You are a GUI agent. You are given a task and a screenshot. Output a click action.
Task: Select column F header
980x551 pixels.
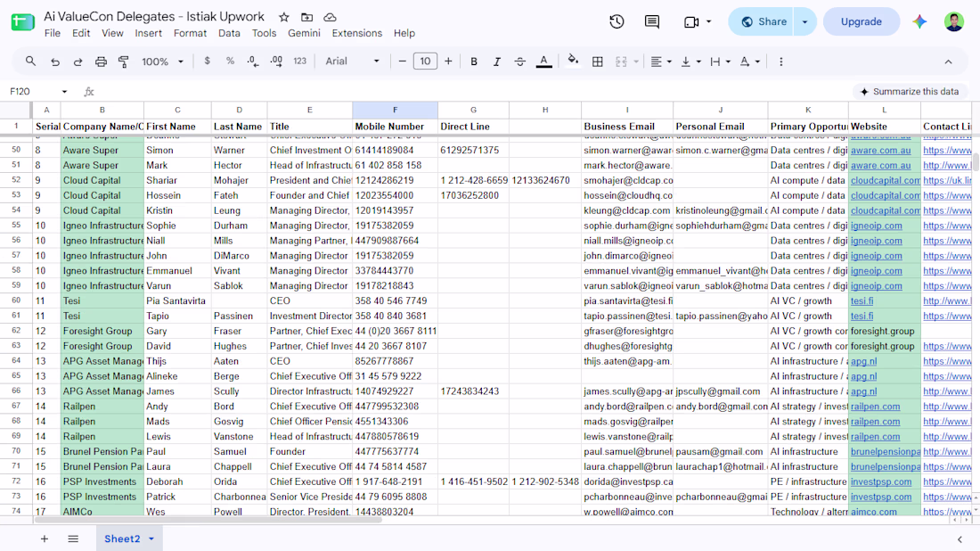[395, 110]
